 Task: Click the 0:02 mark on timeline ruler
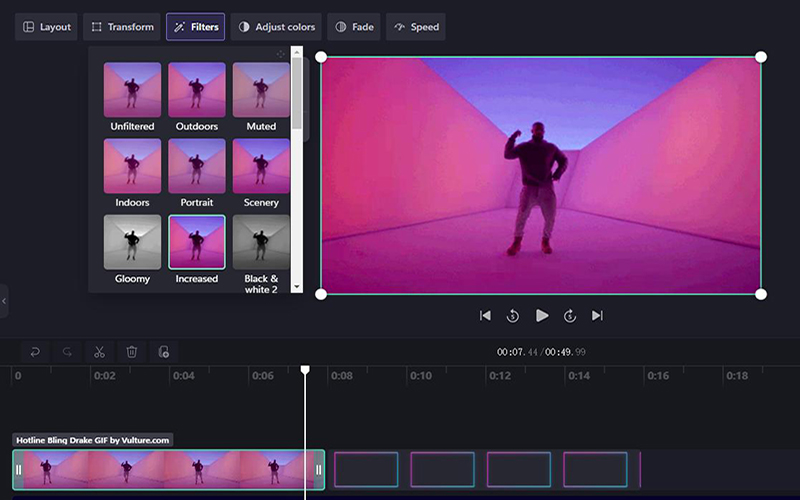coord(105,376)
